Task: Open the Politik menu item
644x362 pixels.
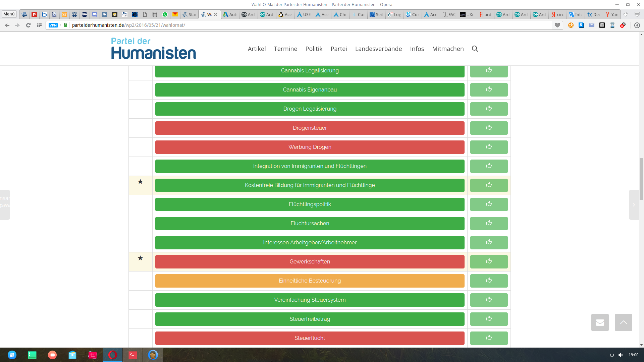Action: 314,49
